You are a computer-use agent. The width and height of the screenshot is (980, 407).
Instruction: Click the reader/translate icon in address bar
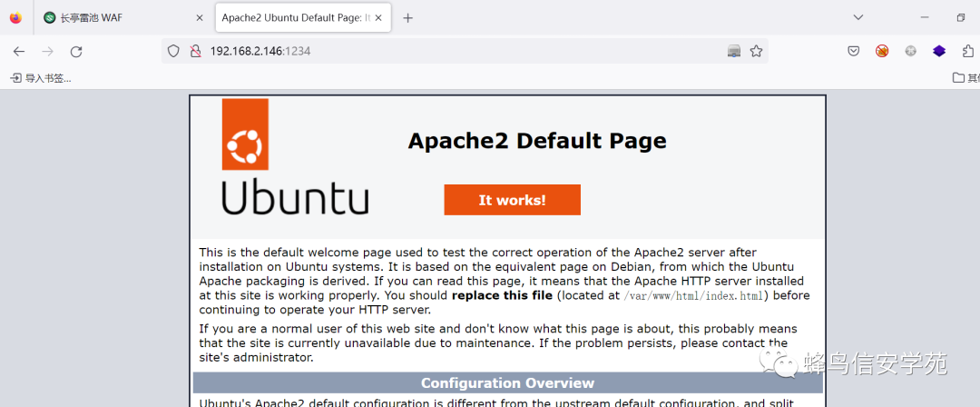coord(734,52)
